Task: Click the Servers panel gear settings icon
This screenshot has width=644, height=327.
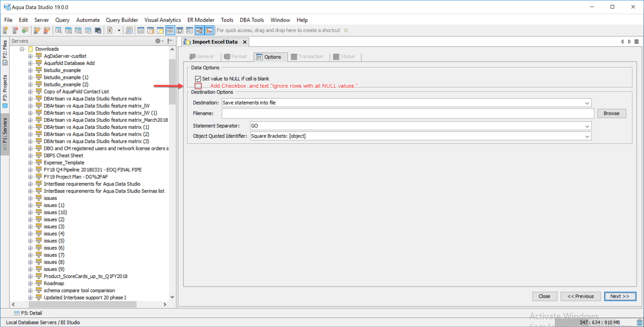Action: point(158,41)
